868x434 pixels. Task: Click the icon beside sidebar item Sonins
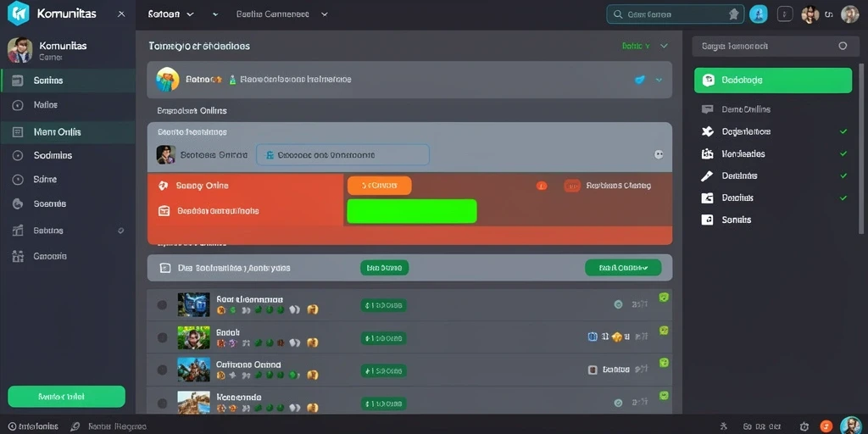(18, 81)
